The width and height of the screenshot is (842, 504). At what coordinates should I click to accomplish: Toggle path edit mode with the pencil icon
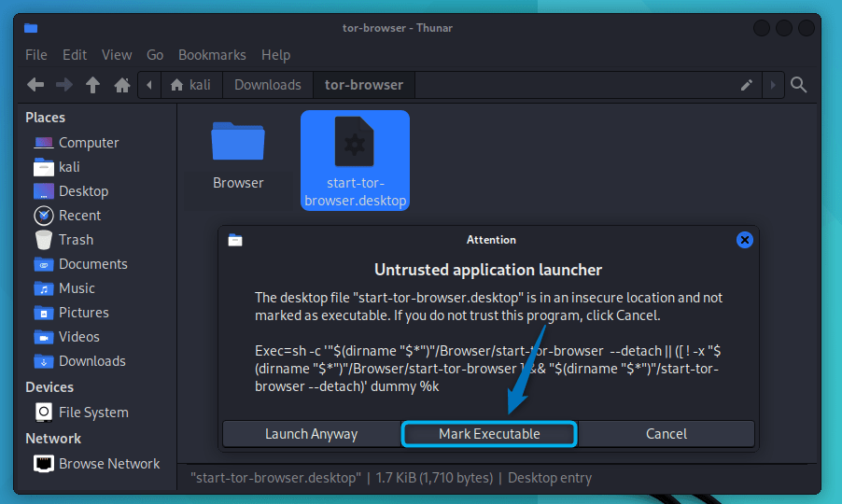pos(747,85)
